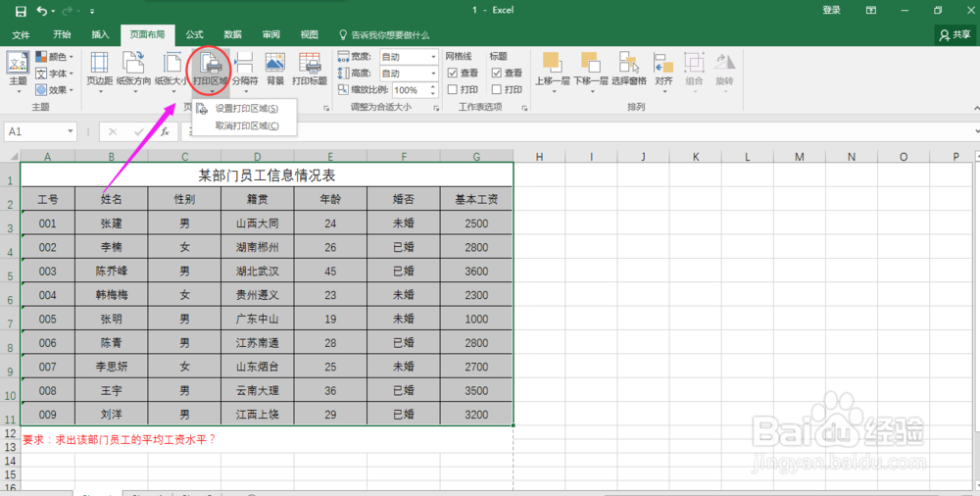The width and height of the screenshot is (980, 496).
Task: Open the Margins (页边距) button
Action: coord(99,72)
